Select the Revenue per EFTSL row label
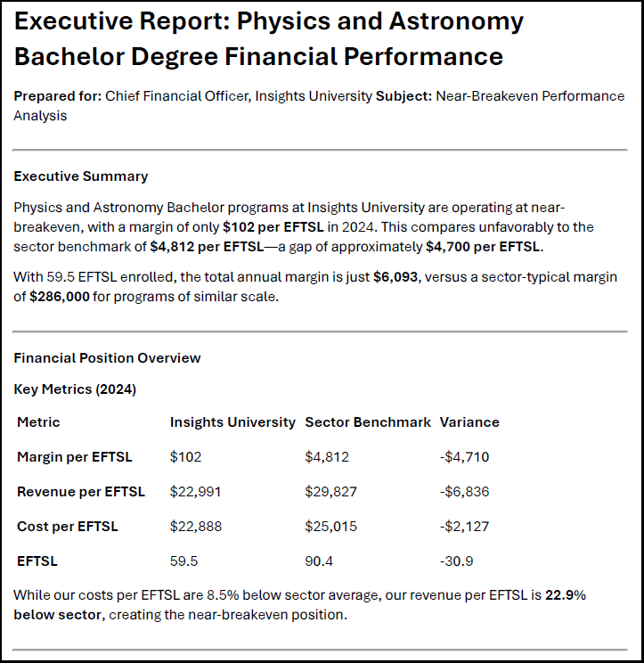The width and height of the screenshot is (644, 663). [81, 492]
